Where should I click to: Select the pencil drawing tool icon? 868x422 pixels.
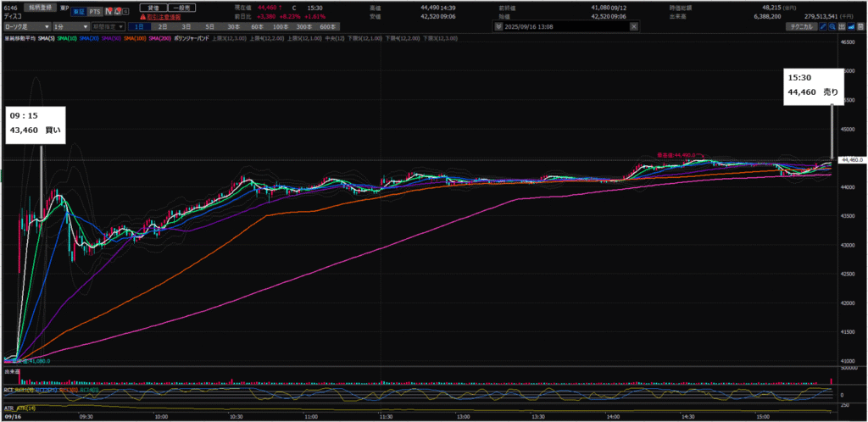pos(822,26)
